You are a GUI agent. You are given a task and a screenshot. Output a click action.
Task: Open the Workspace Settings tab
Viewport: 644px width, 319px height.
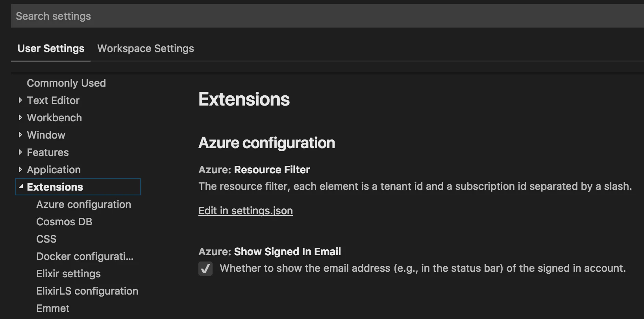146,48
